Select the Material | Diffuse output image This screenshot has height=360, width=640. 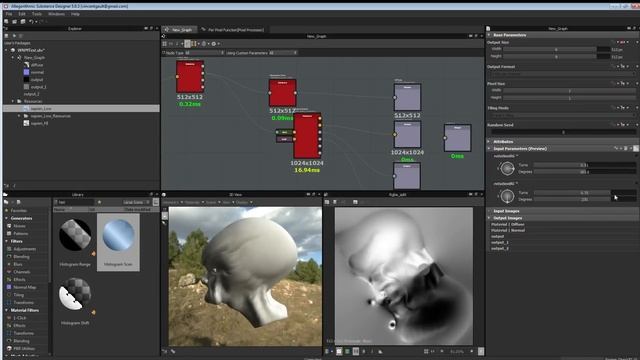click(x=507, y=224)
